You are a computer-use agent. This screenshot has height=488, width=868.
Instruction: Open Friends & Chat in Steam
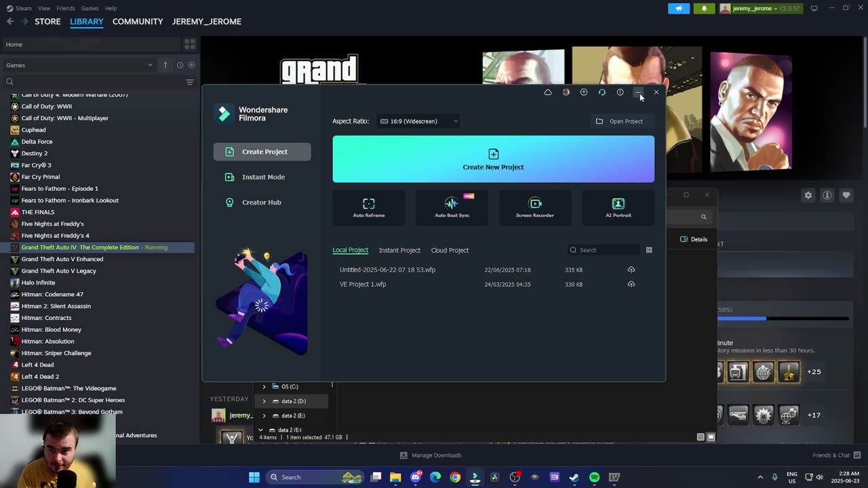[837, 455]
